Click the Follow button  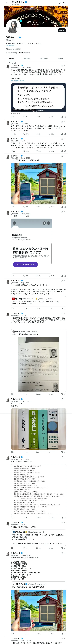click(x=62, y=30)
